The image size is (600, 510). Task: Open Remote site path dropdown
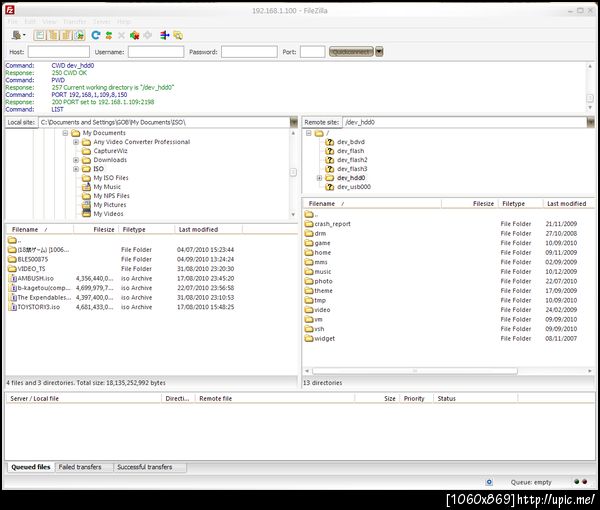pyautogui.click(x=590, y=122)
